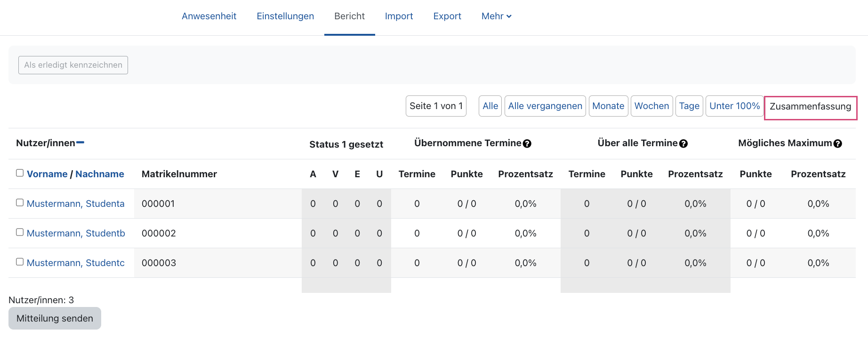Switch to the Anwesenheit tab
868x346 pixels.
tap(209, 16)
